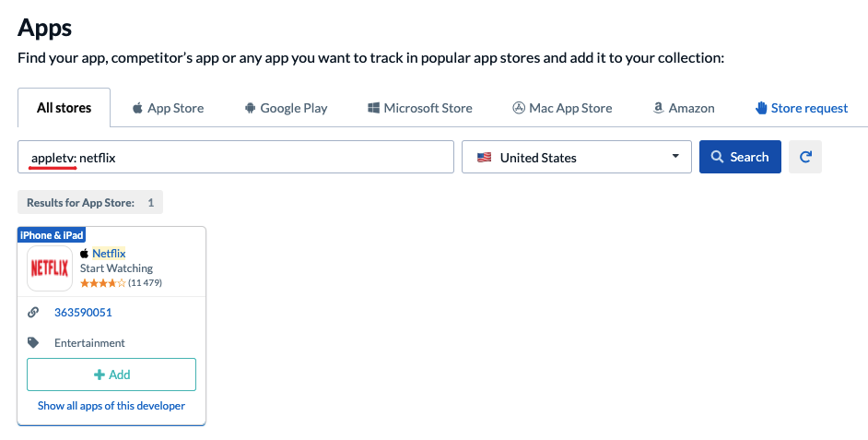Image resolution: width=868 pixels, height=440 pixels.
Task: Expand country list via dropdown arrow
Action: pyautogui.click(x=675, y=156)
